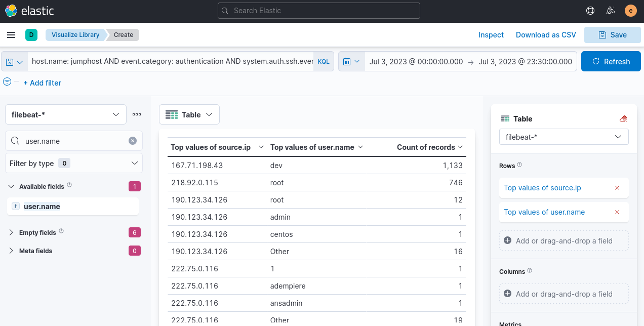Click the user avatar icon
The height and width of the screenshot is (326, 644).
coord(630,11)
